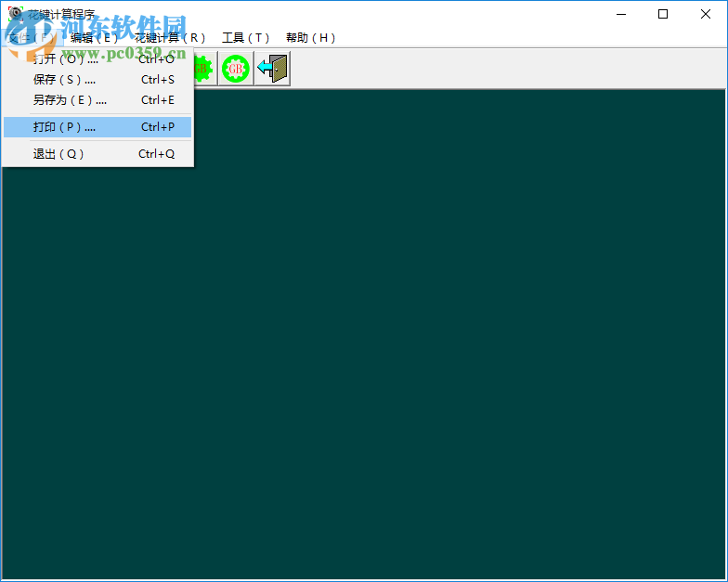This screenshot has height=582, width=728.
Task: Close the 花键计算程序 window
Action: (706, 14)
